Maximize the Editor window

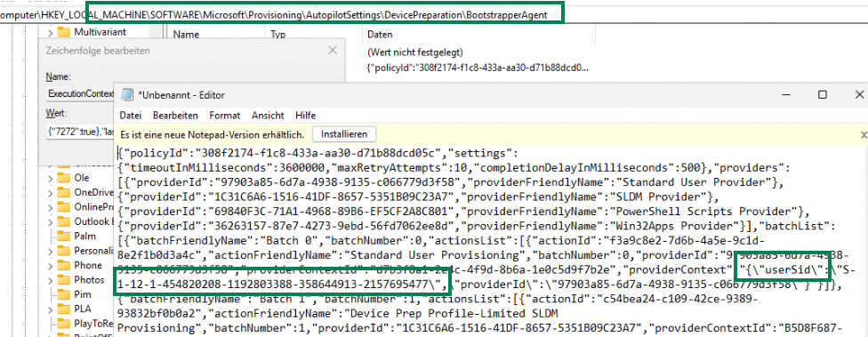[824, 94]
